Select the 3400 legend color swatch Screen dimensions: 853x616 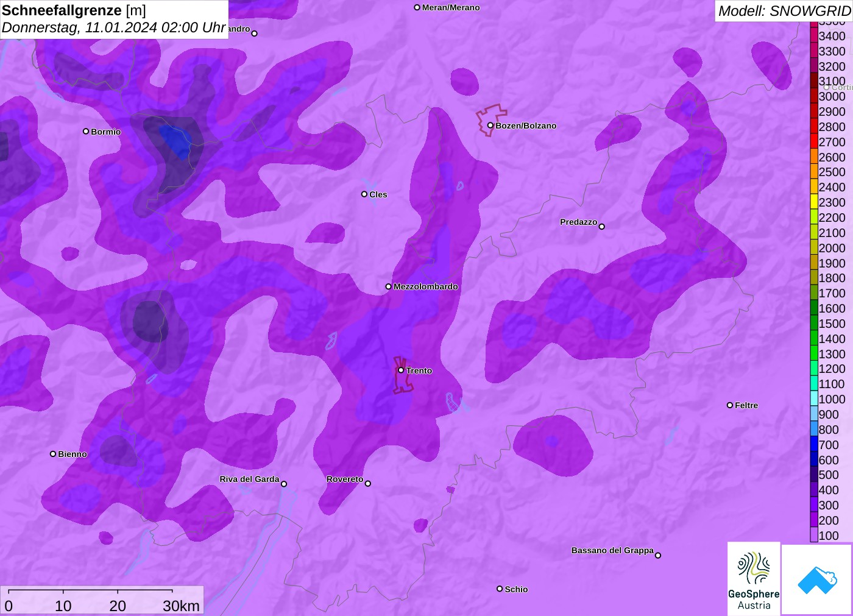pyautogui.click(x=814, y=35)
